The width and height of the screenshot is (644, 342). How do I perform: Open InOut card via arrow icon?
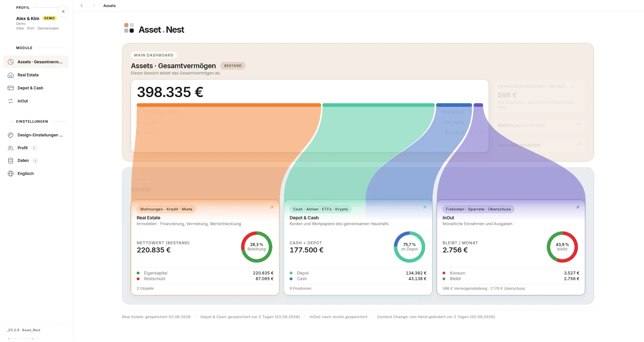click(x=577, y=207)
